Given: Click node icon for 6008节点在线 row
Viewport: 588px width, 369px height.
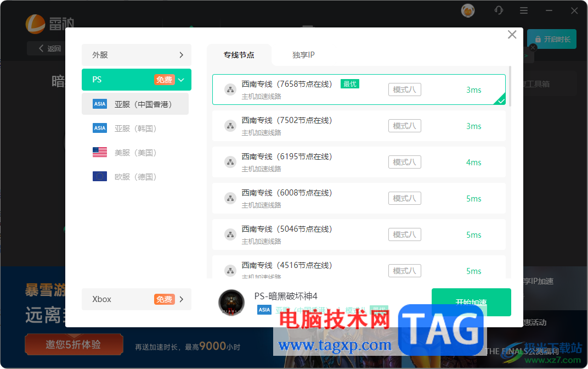Looking at the screenshot, I should (230, 198).
